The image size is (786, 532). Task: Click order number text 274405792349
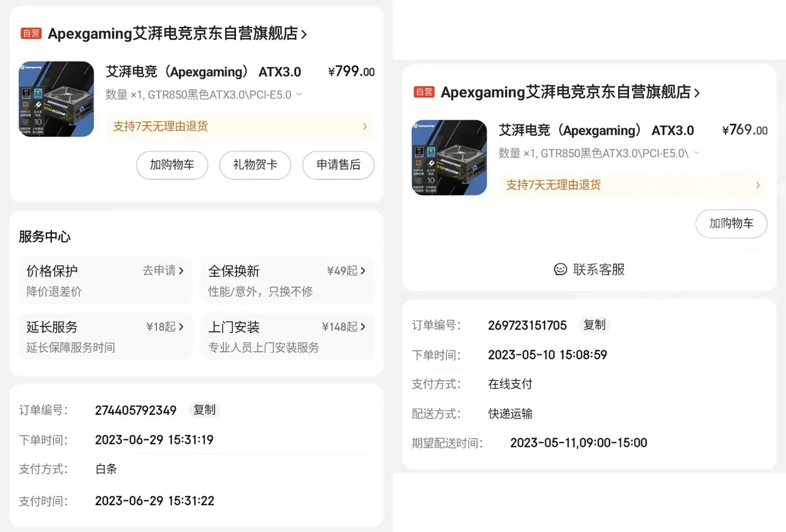pyautogui.click(x=136, y=411)
